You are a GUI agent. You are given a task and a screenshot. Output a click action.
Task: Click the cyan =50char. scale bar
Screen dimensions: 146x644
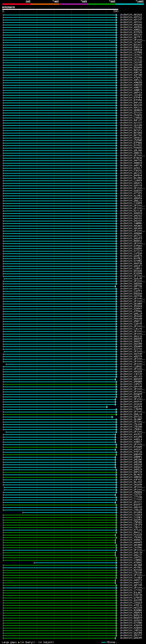pos(103,642)
